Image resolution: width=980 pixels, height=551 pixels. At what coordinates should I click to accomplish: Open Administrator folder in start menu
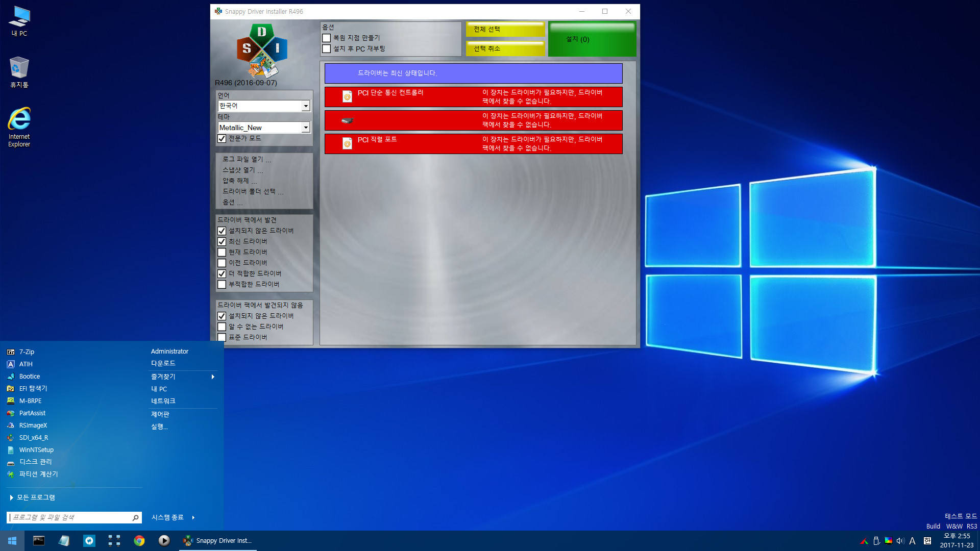coord(170,352)
